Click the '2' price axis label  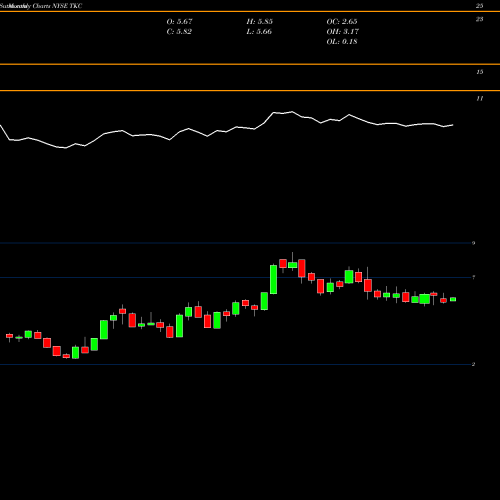point(473,364)
